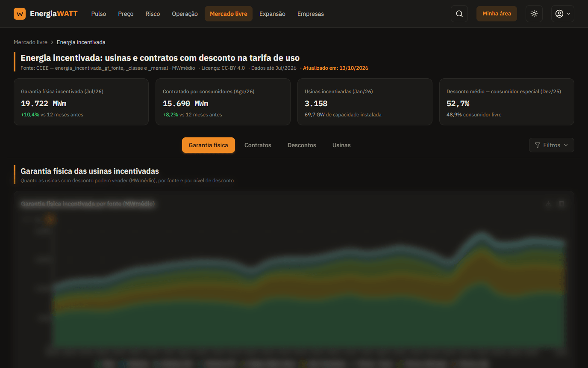Click the stacked area chart of garantia física

310,289
